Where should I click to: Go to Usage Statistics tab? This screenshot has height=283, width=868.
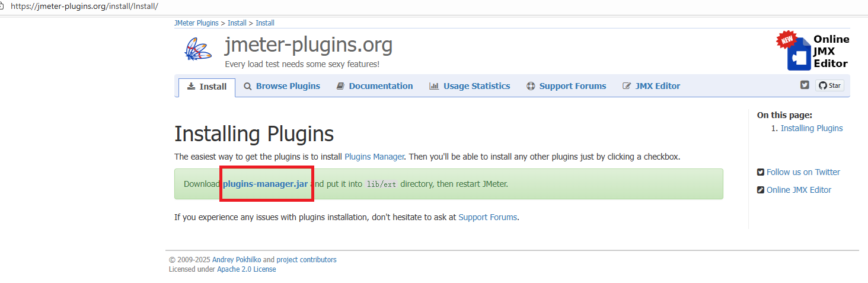[x=470, y=86]
